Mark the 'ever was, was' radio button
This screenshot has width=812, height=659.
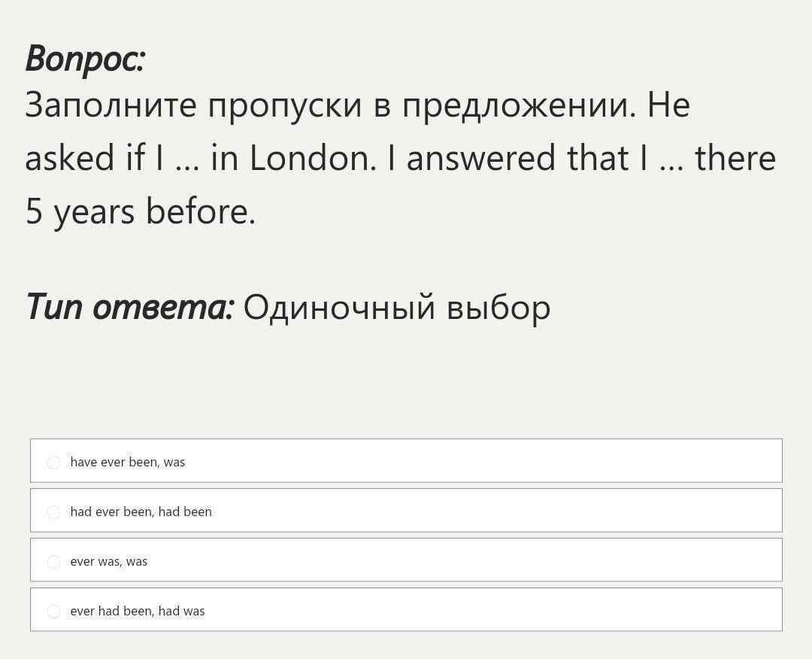(x=54, y=562)
